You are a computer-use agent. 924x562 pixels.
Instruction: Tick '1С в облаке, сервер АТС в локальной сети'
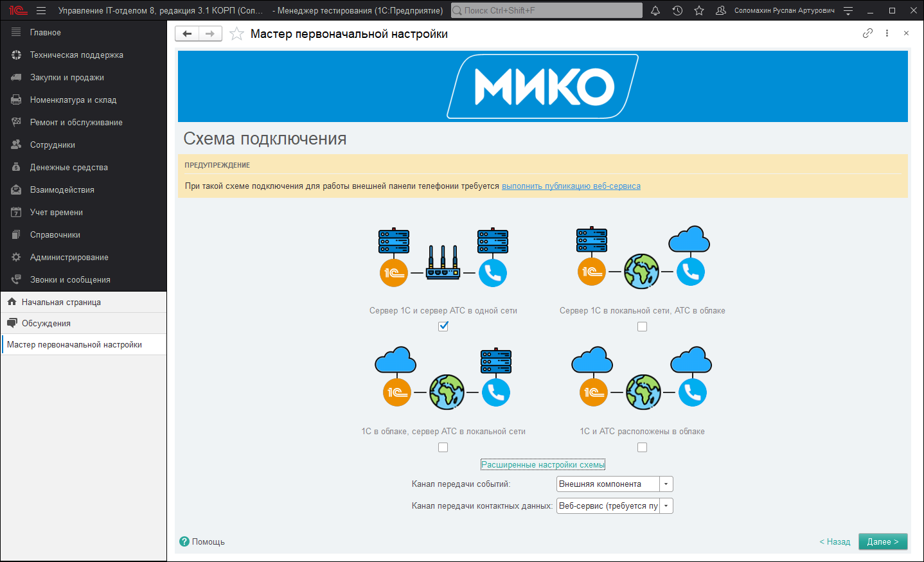tap(443, 447)
